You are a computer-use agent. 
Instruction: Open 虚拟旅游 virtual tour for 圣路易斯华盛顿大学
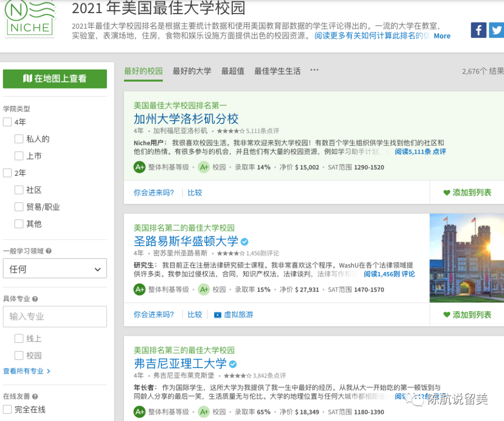[x=234, y=315]
